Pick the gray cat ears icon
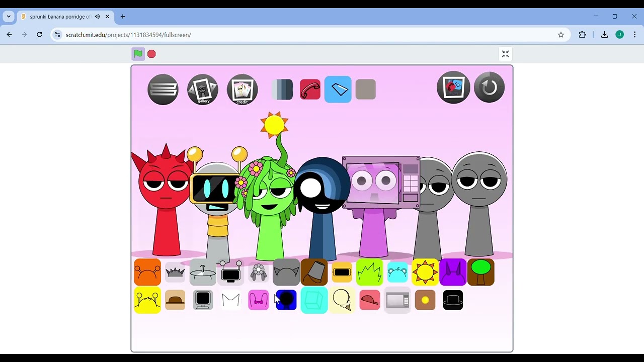The height and width of the screenshot is (362, 644). [286, 272]
